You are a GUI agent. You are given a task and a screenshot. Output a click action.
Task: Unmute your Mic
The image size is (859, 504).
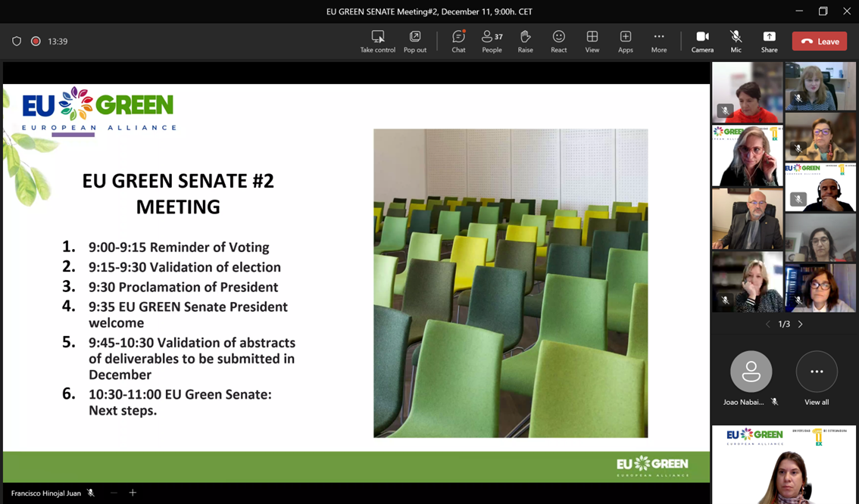click(736, 41)
